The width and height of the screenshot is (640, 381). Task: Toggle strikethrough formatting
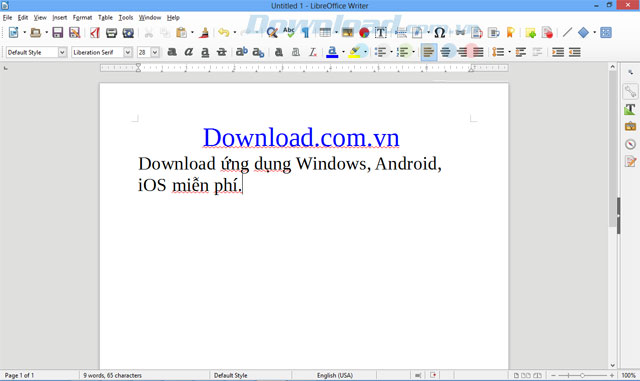[222, 52]
